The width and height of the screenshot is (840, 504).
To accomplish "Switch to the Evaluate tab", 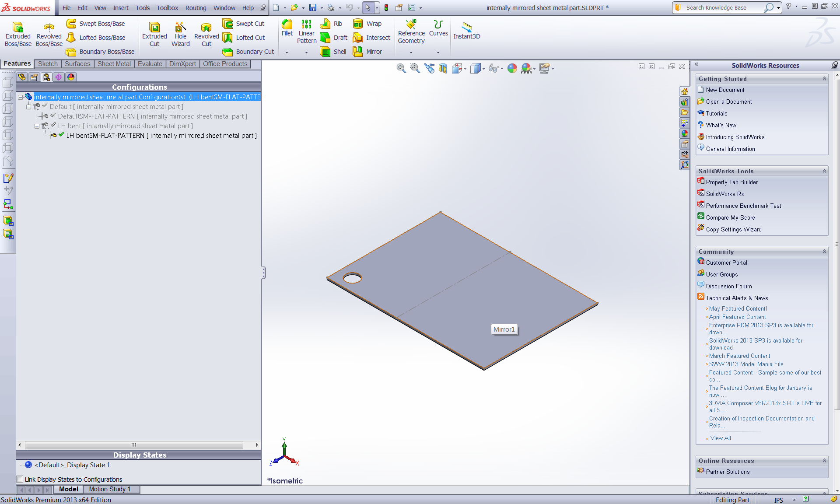I will (x=150, y=64).
